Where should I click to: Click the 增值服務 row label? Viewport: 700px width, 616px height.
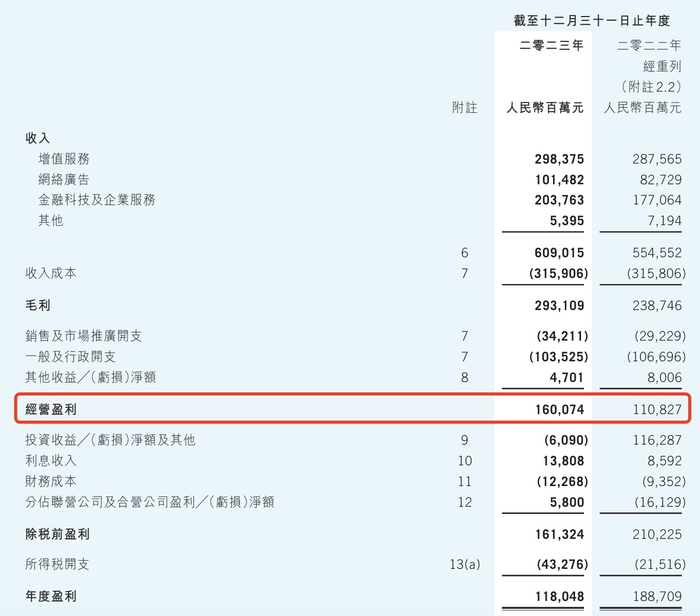coord(64,159)
